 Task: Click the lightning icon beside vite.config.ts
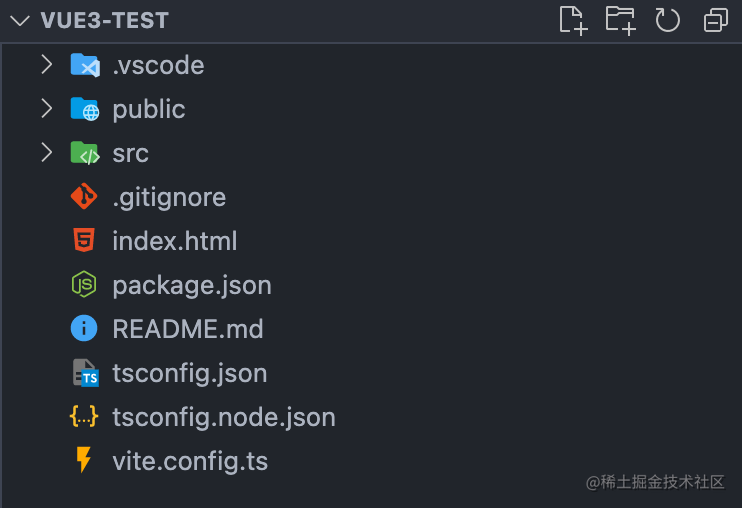click(84, 460)
